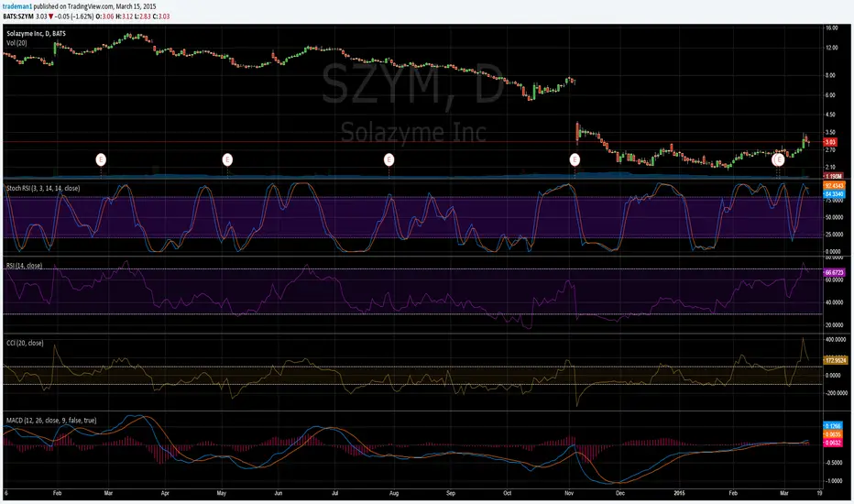The image size is (854, 504).
Task: Click the 4.50 price axis label
Action: [830, 115]
